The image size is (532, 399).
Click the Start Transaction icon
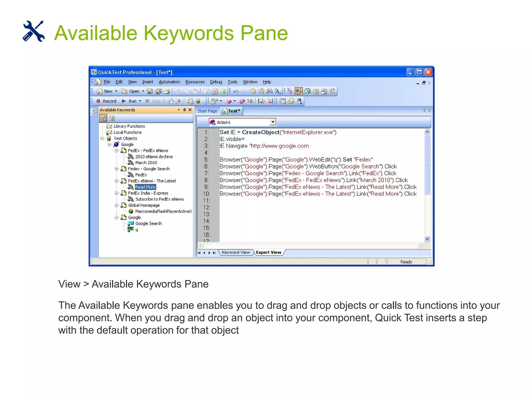pyautogui.click(x=261, y=101)
